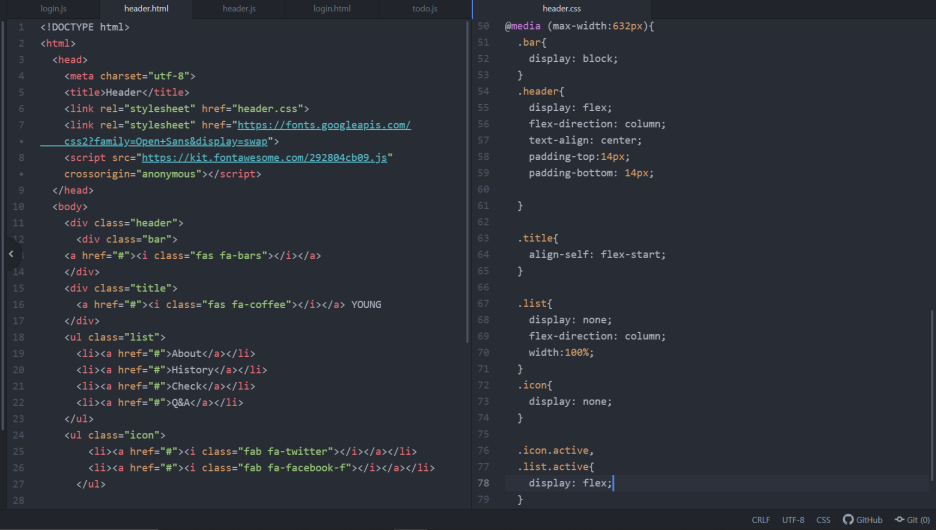Click the '</head>' closing tag line
The image size is (936, 530).
pos(73,190)
